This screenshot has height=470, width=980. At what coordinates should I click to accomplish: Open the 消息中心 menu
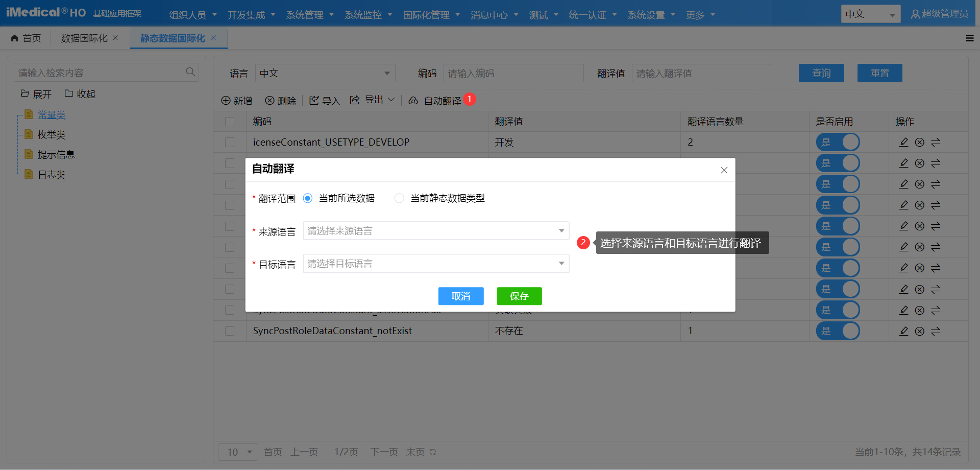click(495, 15)
